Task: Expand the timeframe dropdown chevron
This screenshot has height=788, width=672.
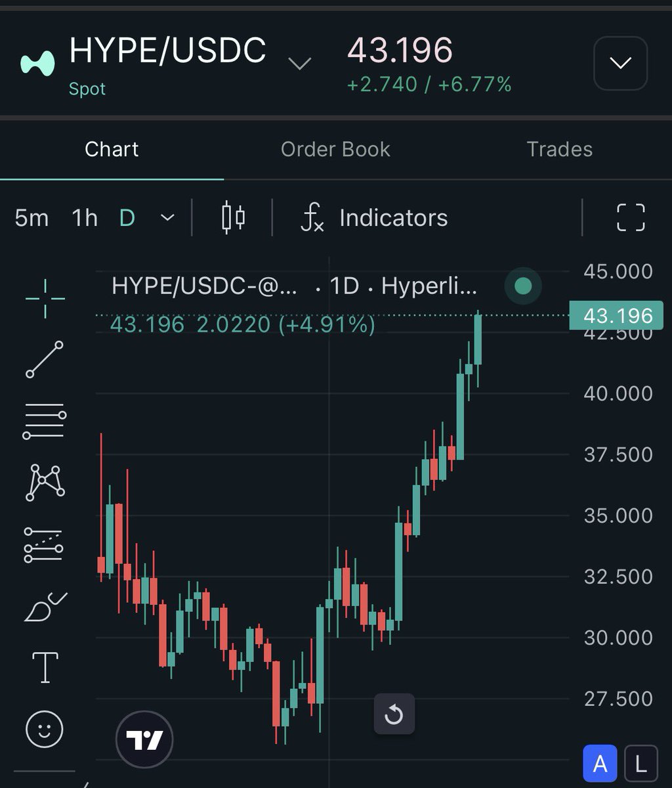Action: pos(167,217)
